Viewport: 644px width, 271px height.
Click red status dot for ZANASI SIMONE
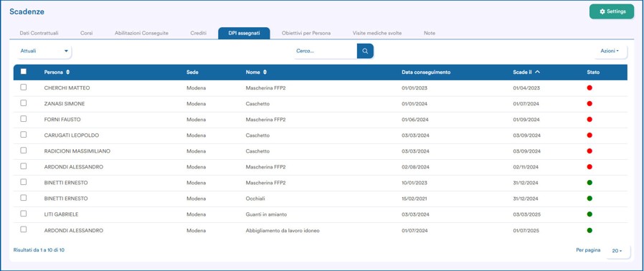pos(589,103)
